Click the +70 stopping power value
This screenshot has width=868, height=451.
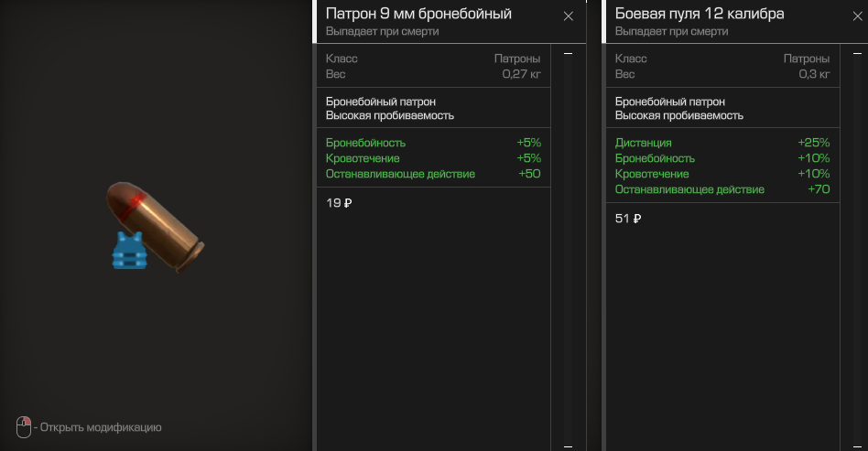tap(819, 189)
